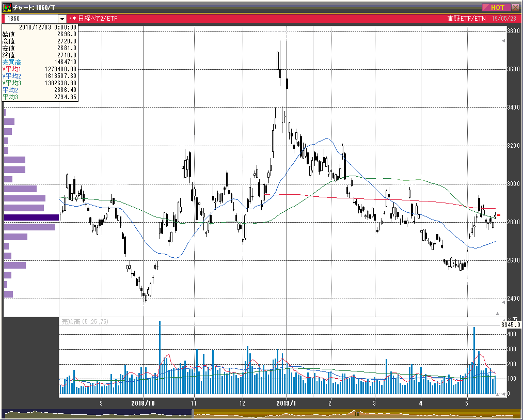
Task: Click the scale arrow beside 3800
Action: (x=503, y=41)
